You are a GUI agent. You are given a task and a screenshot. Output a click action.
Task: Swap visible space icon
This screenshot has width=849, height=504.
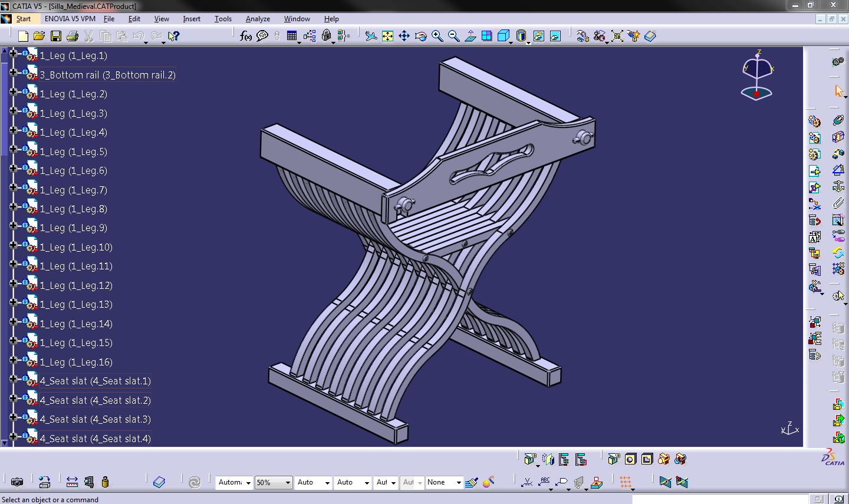(x=555, y=37)
